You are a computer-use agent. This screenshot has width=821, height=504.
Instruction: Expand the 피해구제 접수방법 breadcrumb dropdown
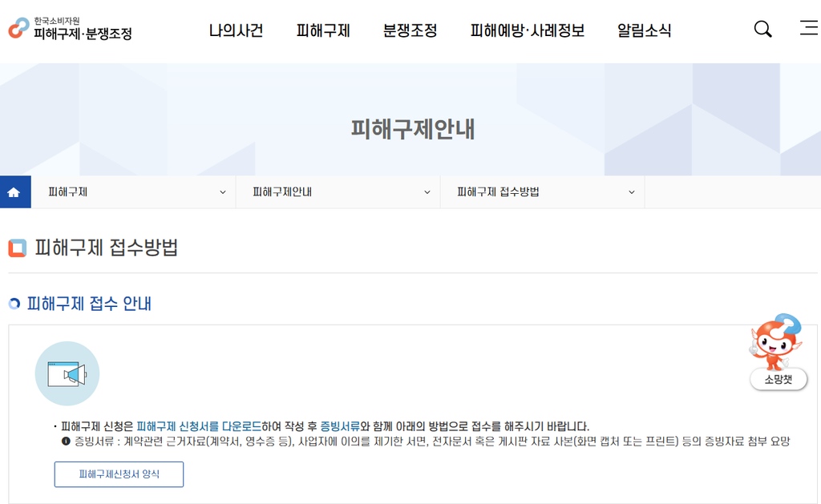pos(543,192)
